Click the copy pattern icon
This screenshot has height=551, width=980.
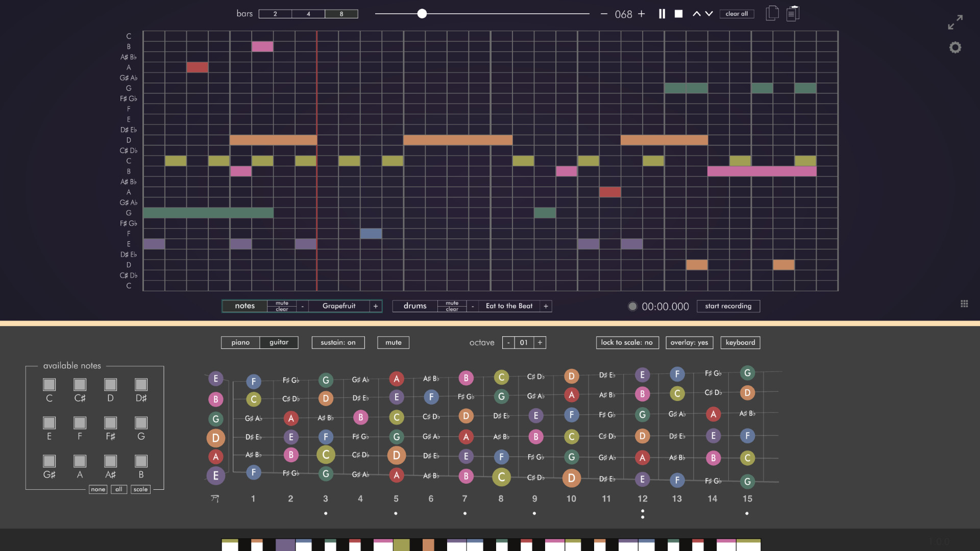pos(772,13)
